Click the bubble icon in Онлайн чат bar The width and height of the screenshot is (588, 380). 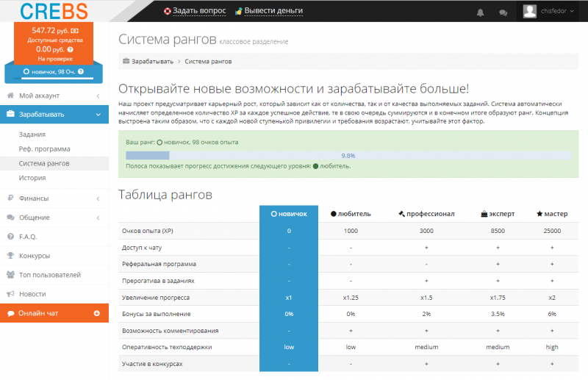[11, 313]
